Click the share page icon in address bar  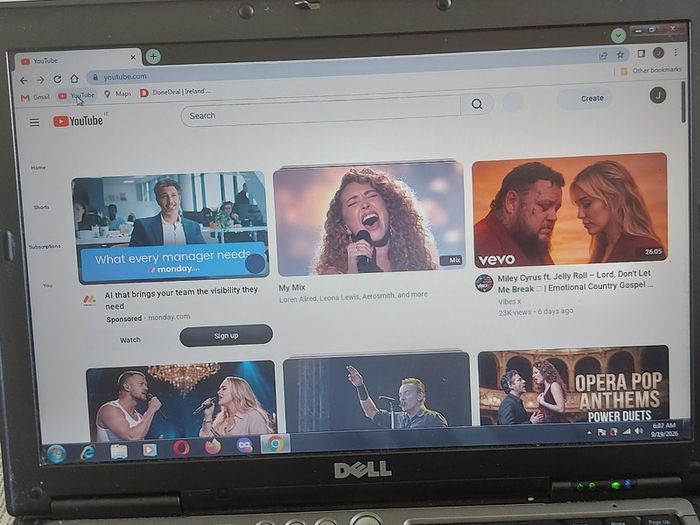(x=603, y=55)
